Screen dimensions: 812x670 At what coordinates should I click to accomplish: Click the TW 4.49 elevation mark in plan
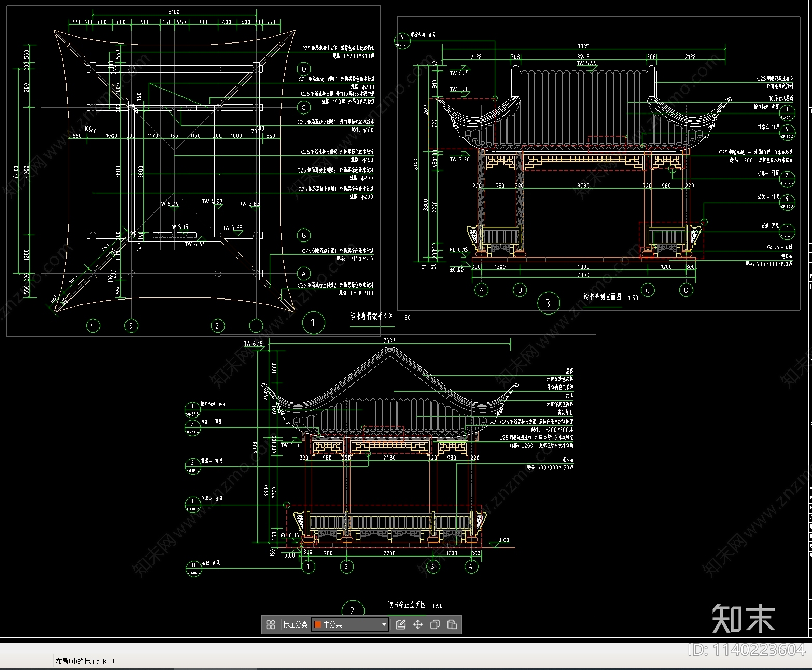[x=195, y=244]
